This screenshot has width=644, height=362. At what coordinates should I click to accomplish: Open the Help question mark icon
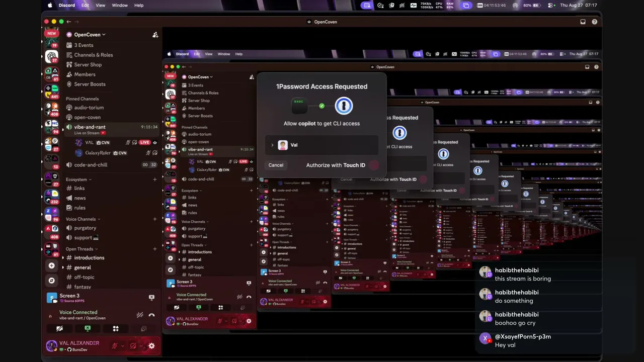595,22
